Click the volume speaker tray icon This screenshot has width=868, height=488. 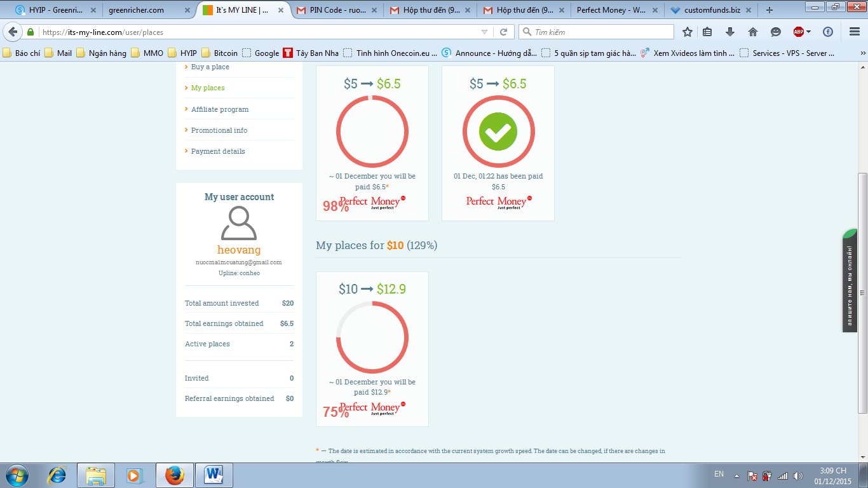click(x=798, y=475)
